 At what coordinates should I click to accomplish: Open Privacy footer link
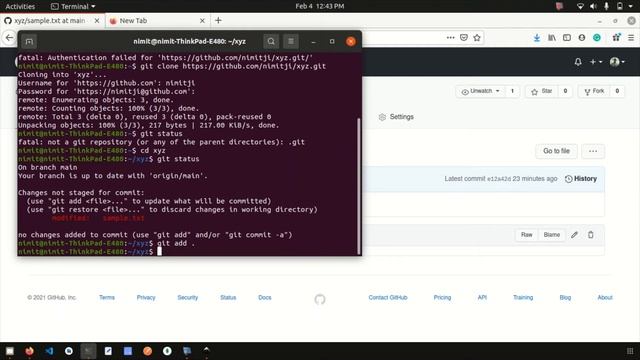(146, 298)
